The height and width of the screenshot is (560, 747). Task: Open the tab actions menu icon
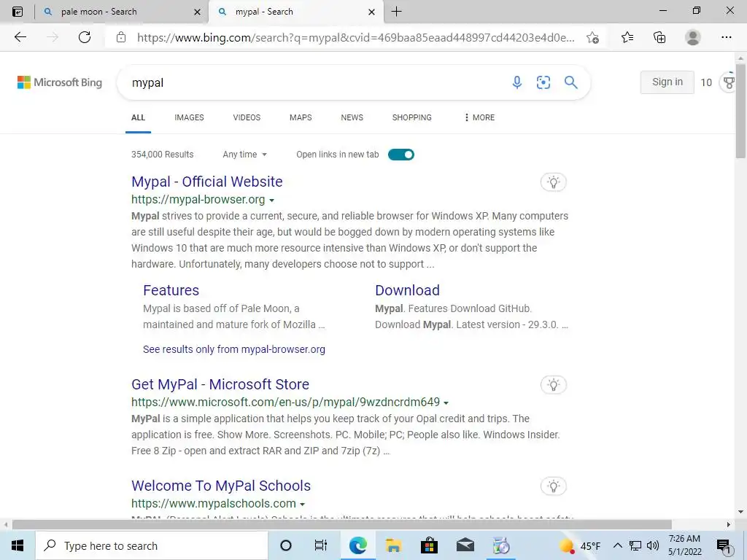click(x=18, y=12)
